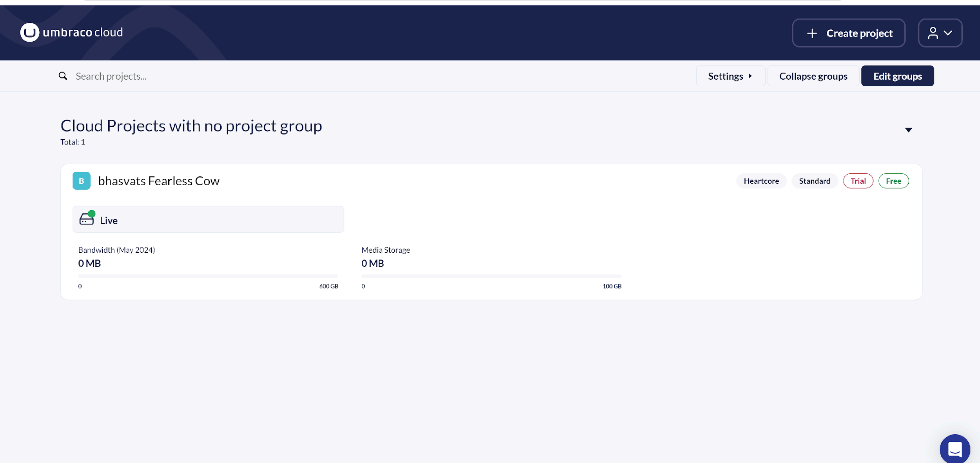Open the bhasvats Fearless Cow project
This screenshot has width=980, height=463.
(x=159, y=181)
